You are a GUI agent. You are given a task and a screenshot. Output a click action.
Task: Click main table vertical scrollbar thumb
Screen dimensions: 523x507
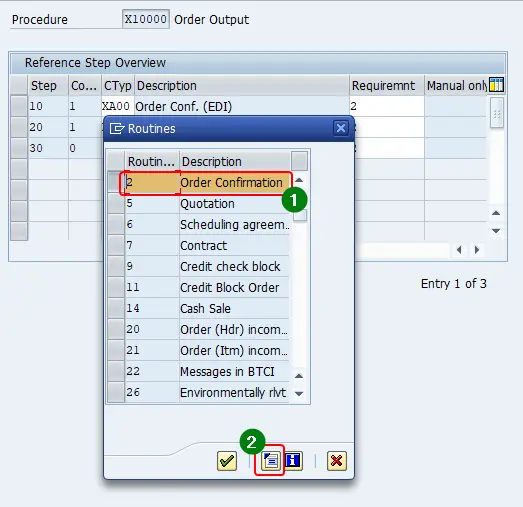(496, 113)
